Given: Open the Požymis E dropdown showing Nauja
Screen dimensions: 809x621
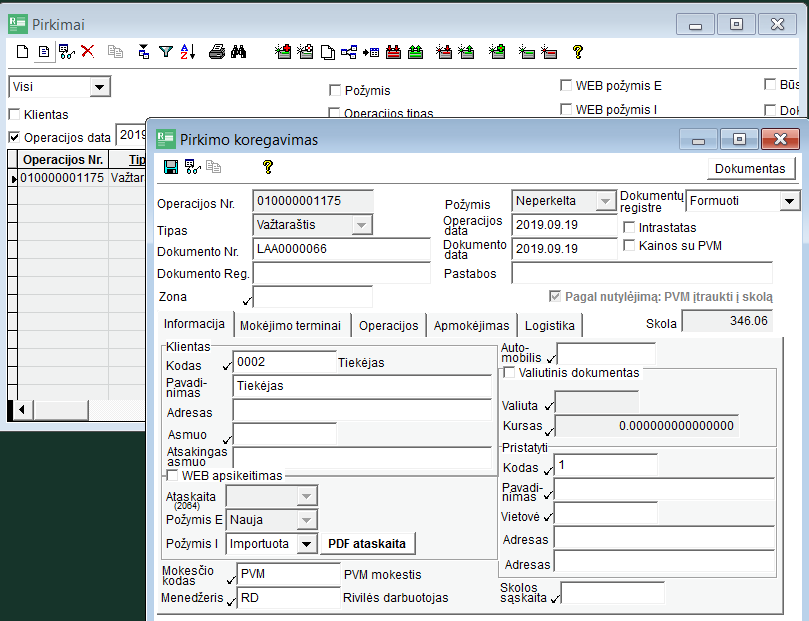Looking at the screenshot, I should (306, 520).
